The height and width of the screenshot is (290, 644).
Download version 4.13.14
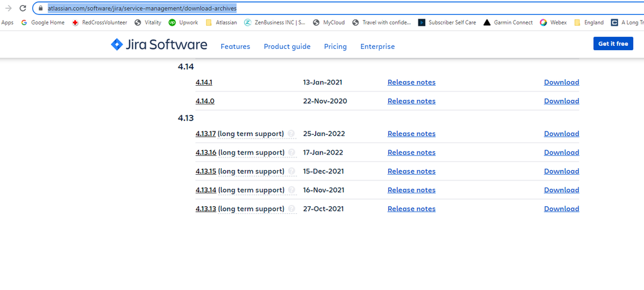point(561,189)
